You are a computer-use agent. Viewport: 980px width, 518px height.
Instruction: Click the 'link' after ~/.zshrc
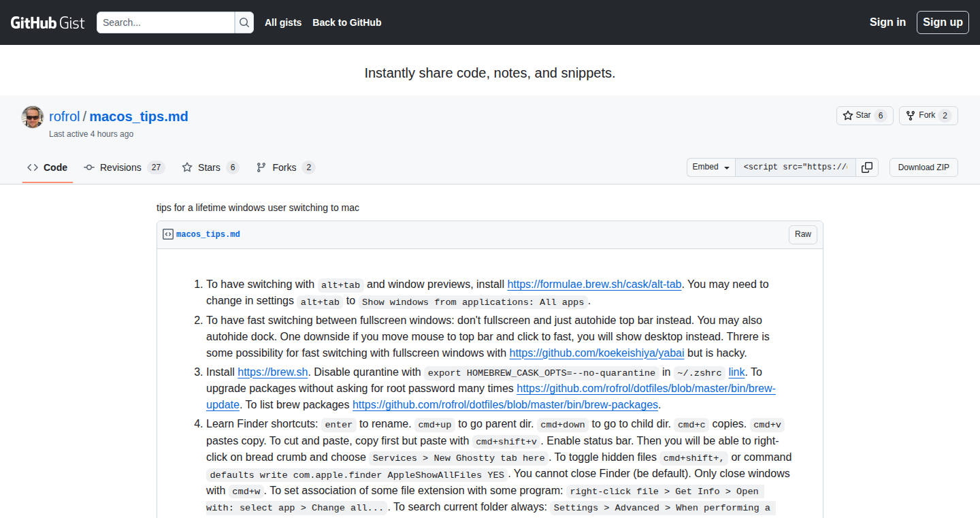coord(737,372)
